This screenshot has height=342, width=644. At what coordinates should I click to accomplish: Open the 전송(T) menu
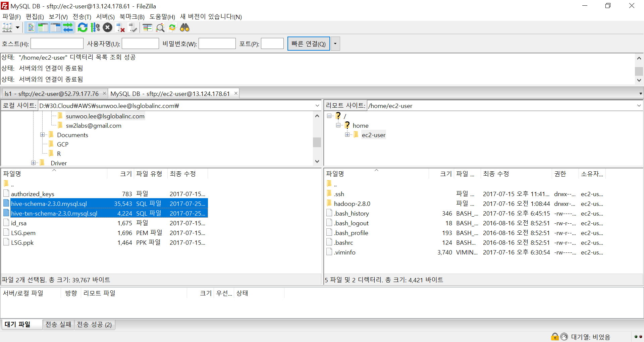82,17
